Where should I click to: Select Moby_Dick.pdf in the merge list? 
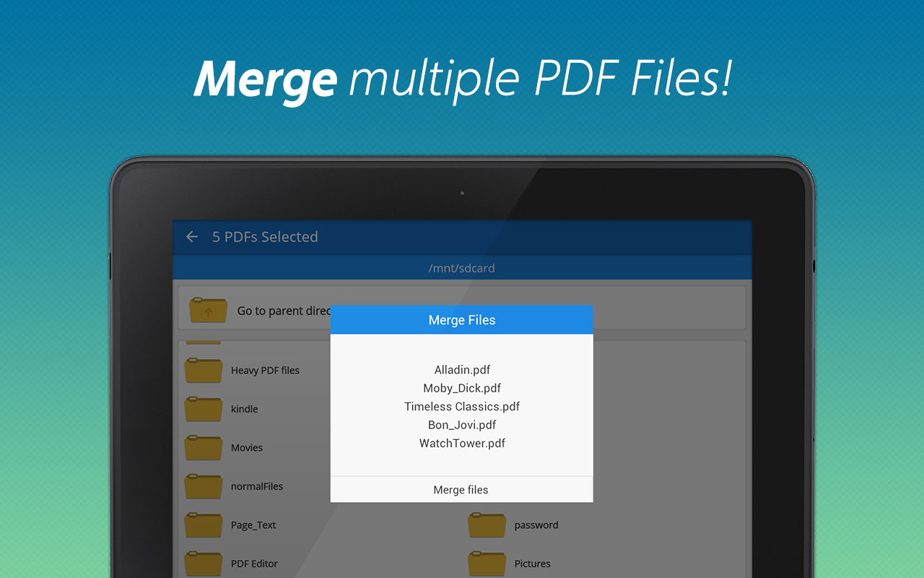tap(461, 388)
